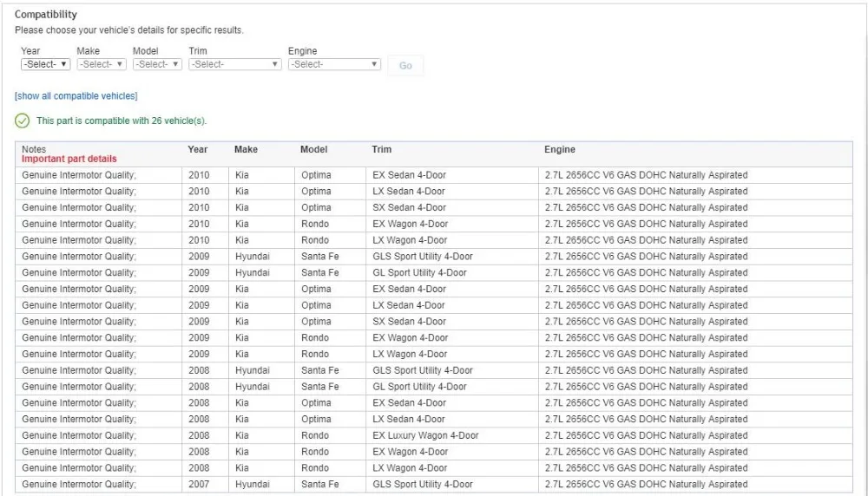Select the 2010 Kia Rondo LX Wagon row
This screenshot has height=496, width=868.
[434, 240]
